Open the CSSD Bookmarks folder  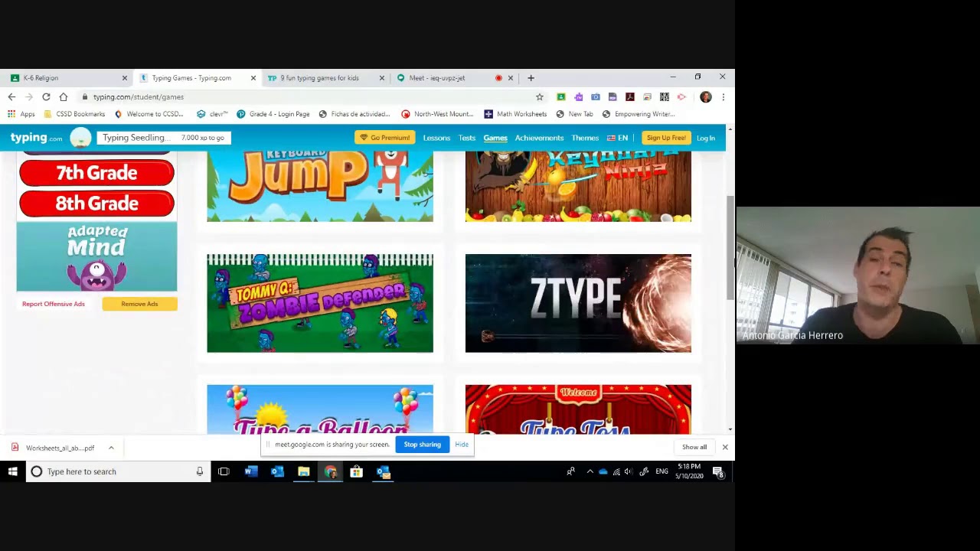pyautogui.click(x=74, y=114)
